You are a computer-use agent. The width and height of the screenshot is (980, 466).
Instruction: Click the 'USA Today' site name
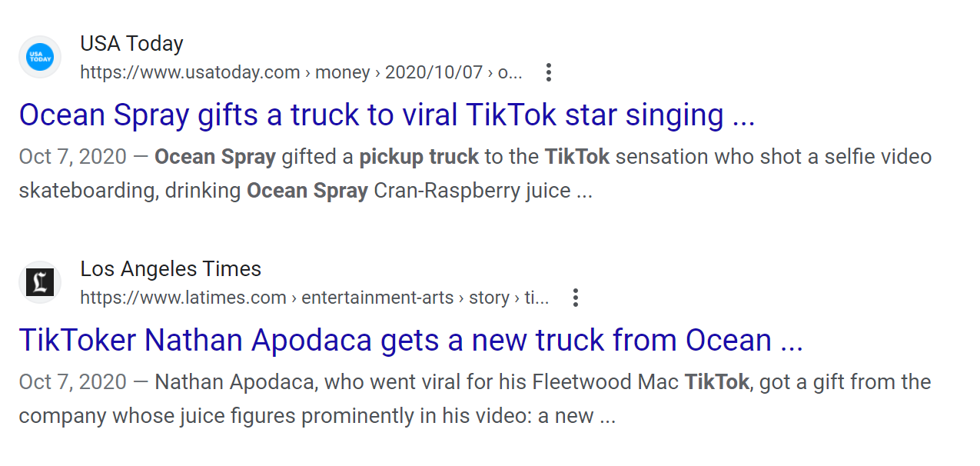point(131,44)
